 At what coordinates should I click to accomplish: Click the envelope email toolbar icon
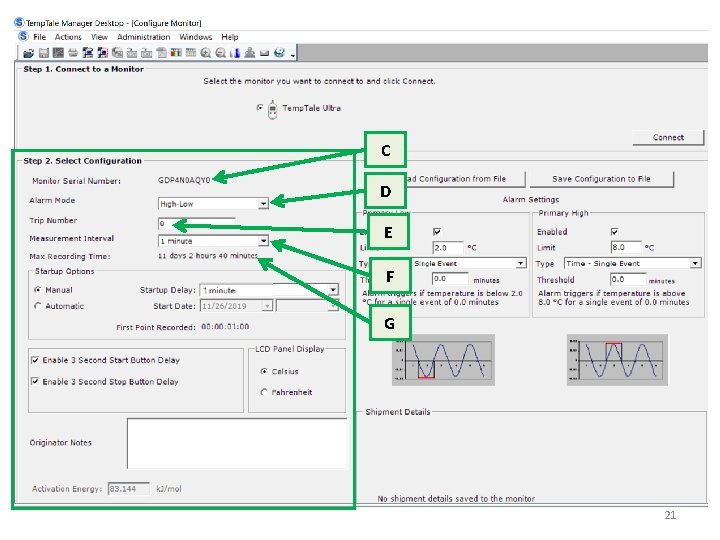(x=264, y=53)
